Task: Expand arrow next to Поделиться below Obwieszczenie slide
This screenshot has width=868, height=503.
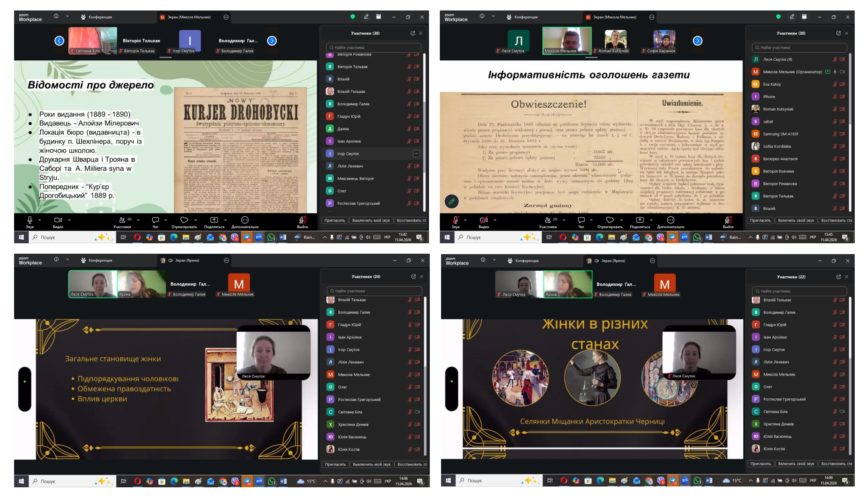Action: 651,220
